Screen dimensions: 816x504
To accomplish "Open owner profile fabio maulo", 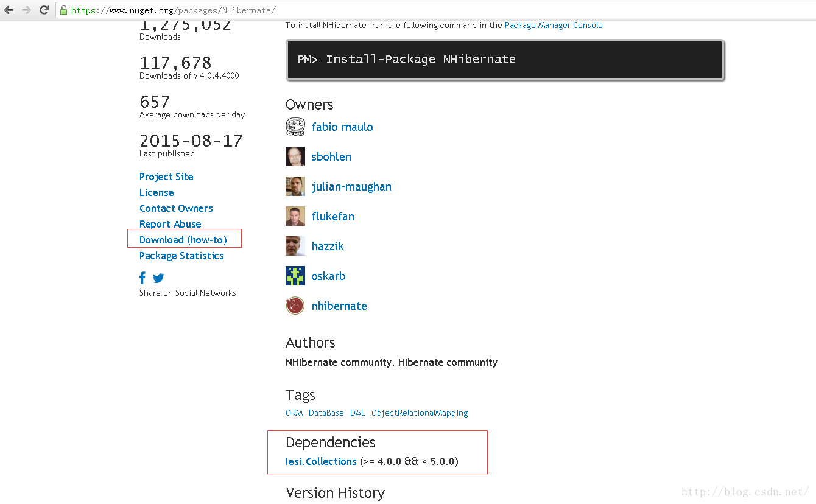I will point(342,127).
